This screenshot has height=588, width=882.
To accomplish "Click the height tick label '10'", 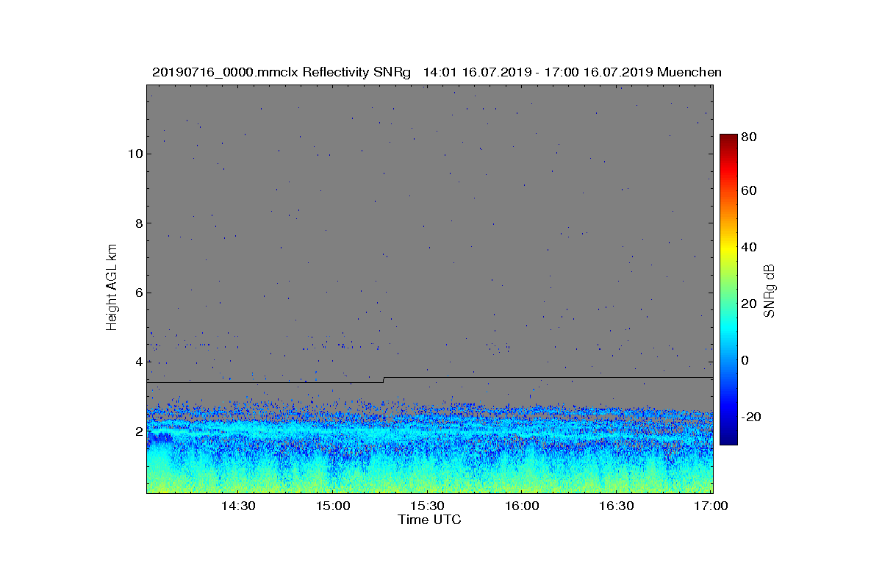I will point(134,154).
